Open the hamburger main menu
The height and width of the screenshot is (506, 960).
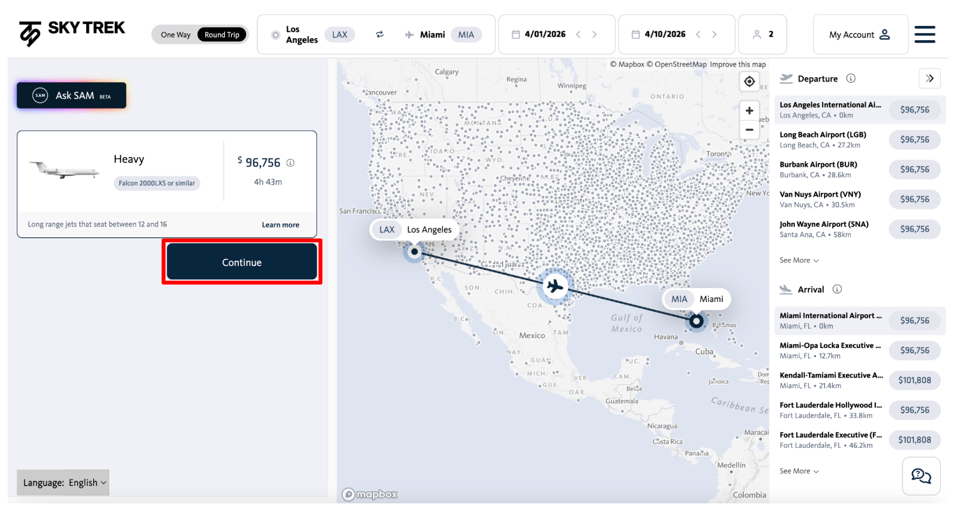[925, 35]
